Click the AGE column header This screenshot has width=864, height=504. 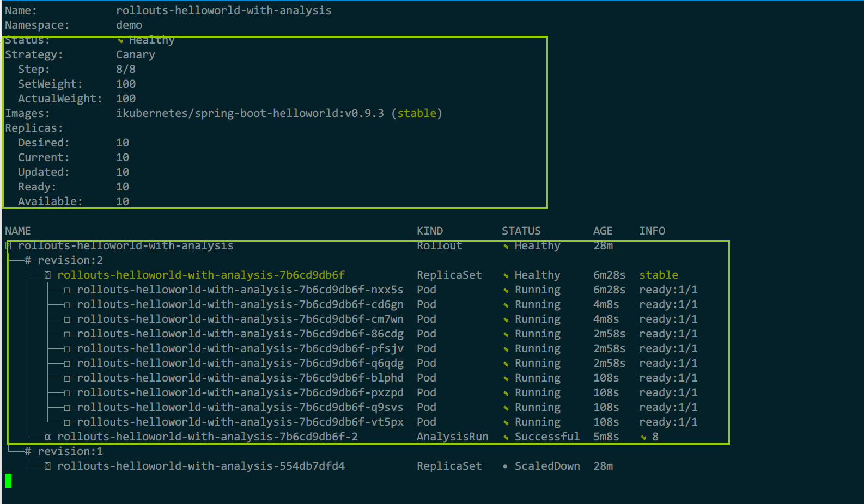pyautogui.click(x=603, y=231)
